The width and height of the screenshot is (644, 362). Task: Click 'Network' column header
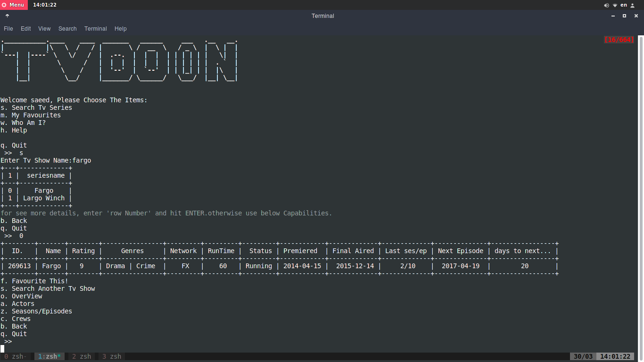coord(183,251)
